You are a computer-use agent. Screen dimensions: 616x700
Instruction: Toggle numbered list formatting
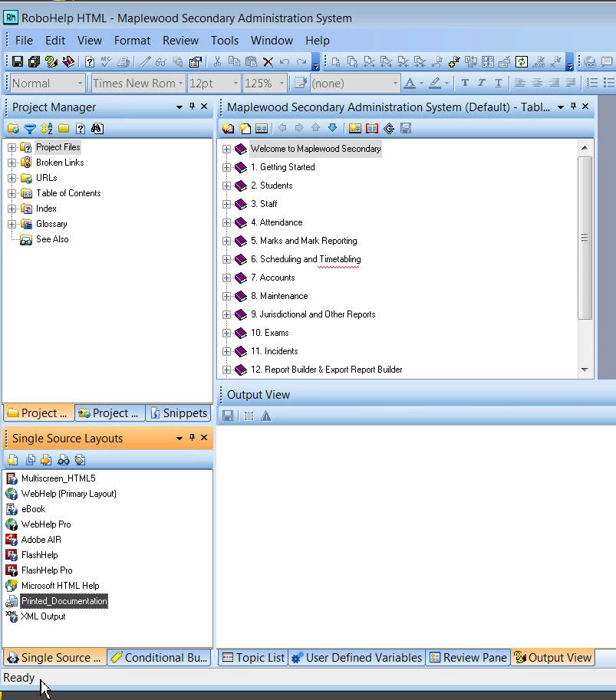592,83
